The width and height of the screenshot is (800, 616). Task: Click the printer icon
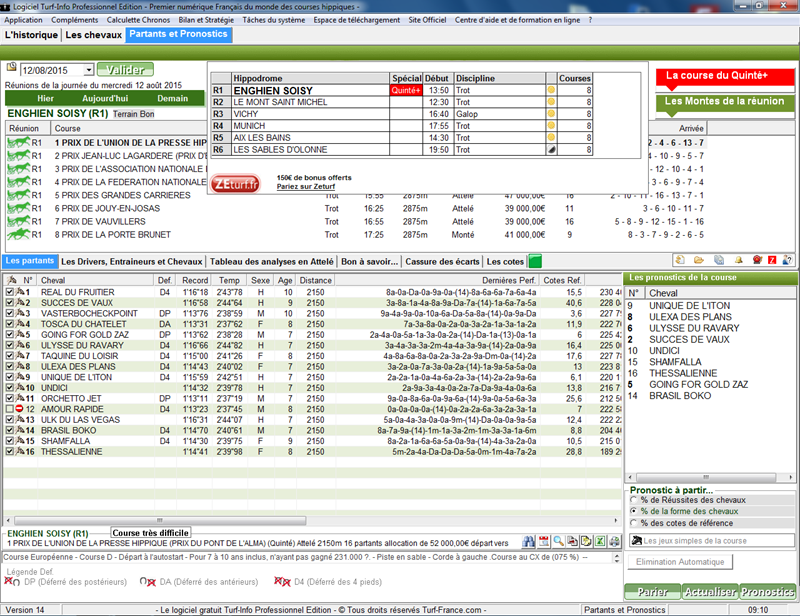(615, 541)
